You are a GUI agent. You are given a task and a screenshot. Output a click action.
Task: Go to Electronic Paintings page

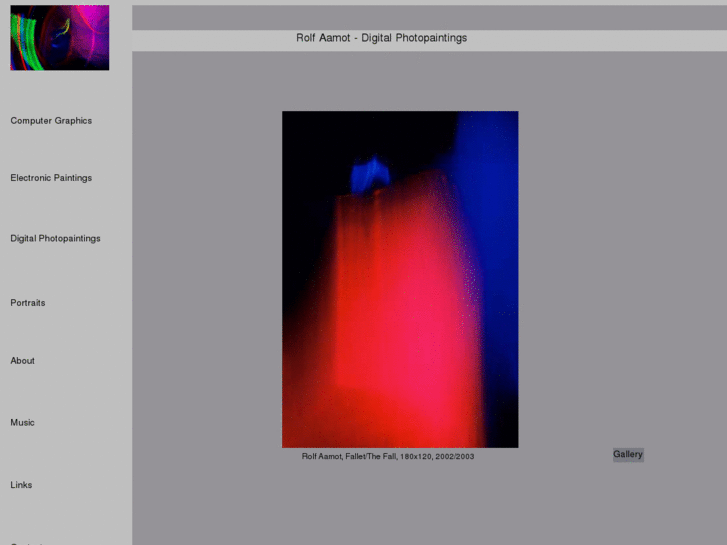(51, 178)
